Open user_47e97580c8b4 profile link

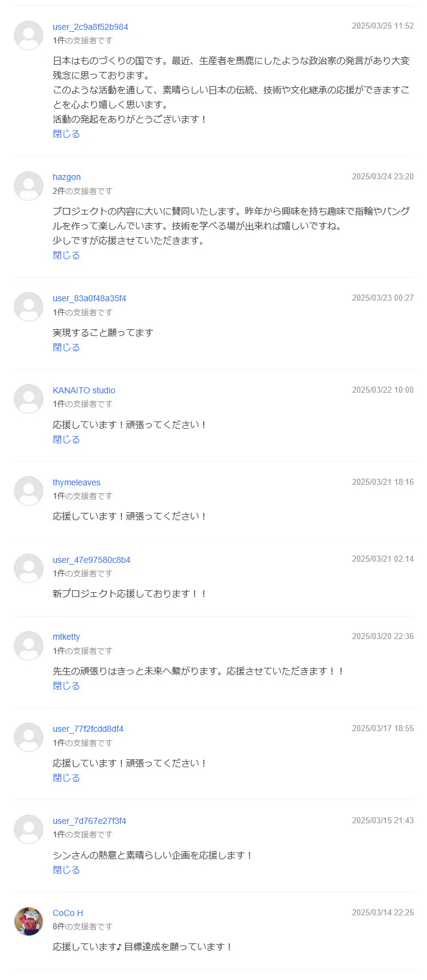point(91,560)
